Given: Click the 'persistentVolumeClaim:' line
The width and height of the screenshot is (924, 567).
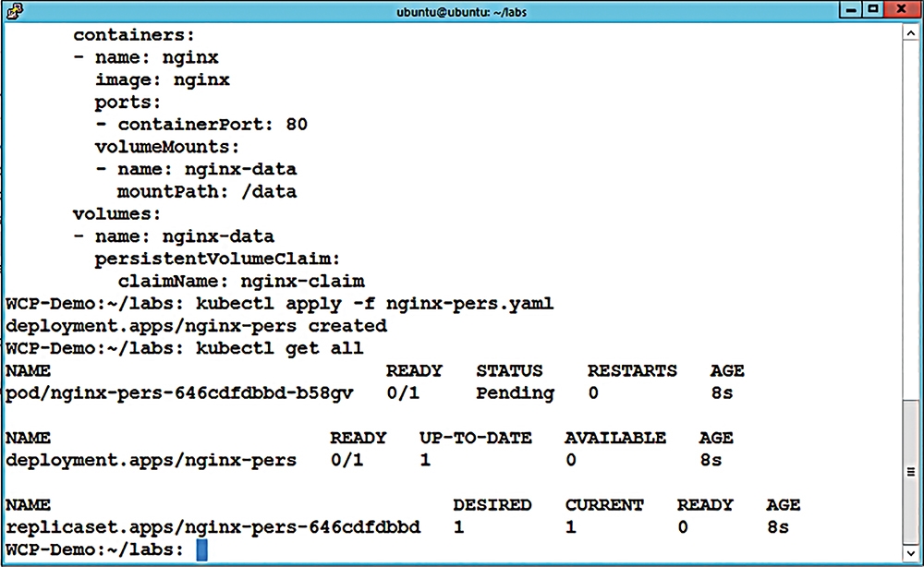Looking at the screenshot, I should click(217, 259).
